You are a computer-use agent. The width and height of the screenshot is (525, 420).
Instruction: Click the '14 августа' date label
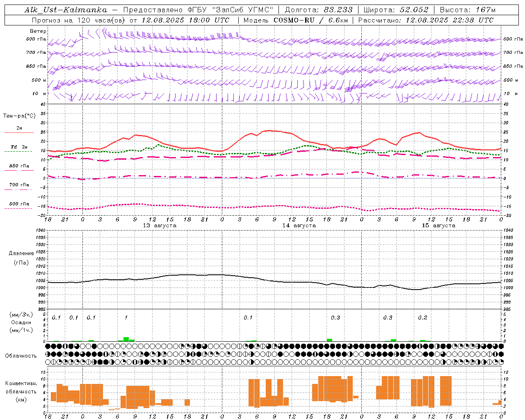pyautogui.click(x=299, y=226)
